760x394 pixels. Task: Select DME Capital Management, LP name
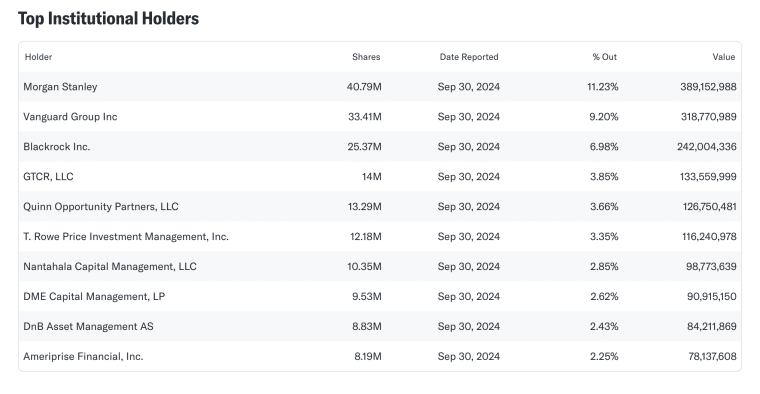(94, 297)
